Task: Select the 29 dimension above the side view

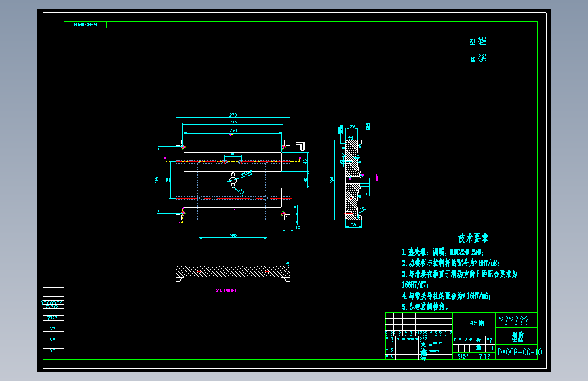Action: pos(352,127)
